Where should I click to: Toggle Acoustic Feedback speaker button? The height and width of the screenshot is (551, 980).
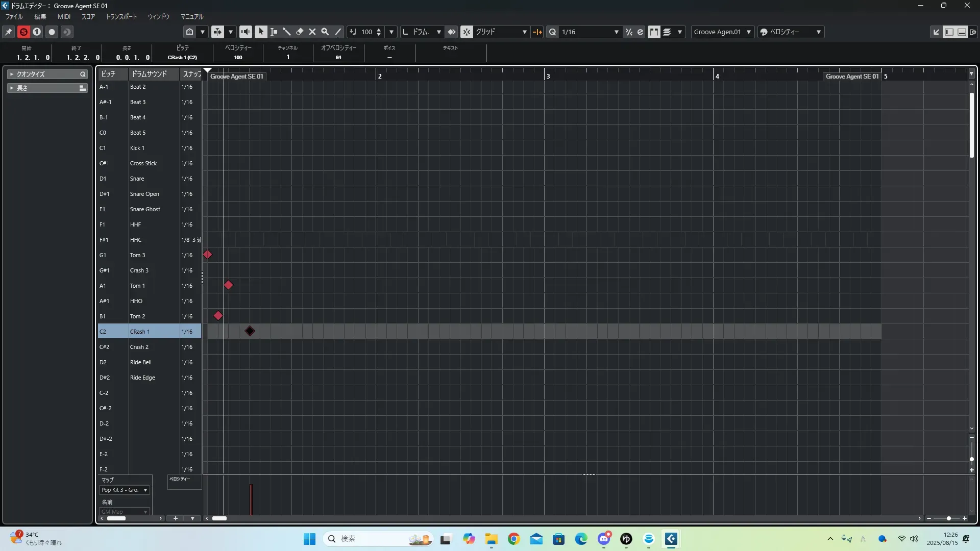click(246, 32)
